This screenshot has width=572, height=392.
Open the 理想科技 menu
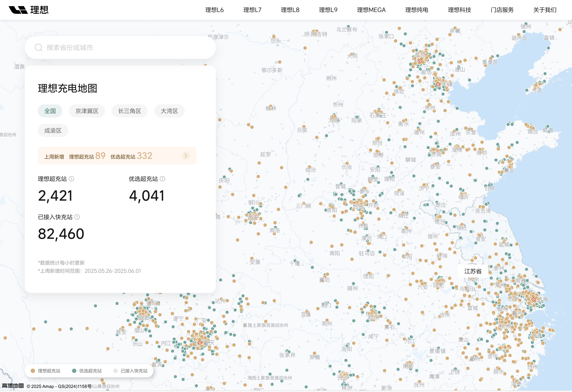[460, 10]
